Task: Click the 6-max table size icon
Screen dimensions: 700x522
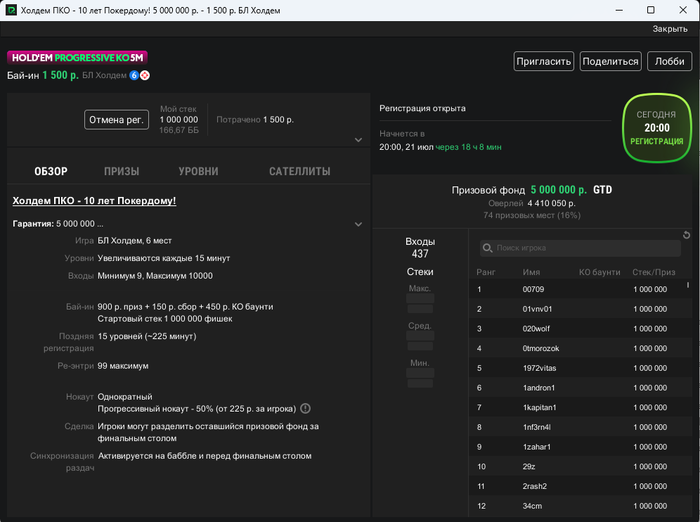Action: tap(134, 75)
